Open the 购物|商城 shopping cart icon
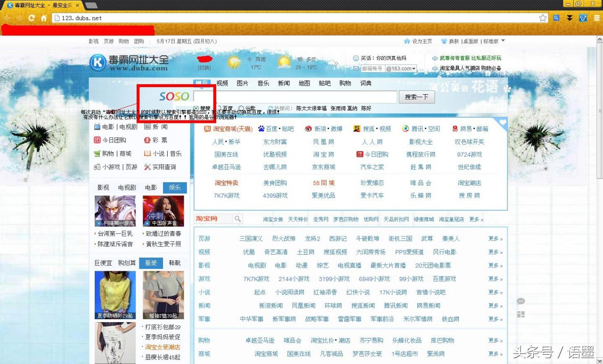The width and height of the screenshot is (603, 364). click(x=97, y=153)
